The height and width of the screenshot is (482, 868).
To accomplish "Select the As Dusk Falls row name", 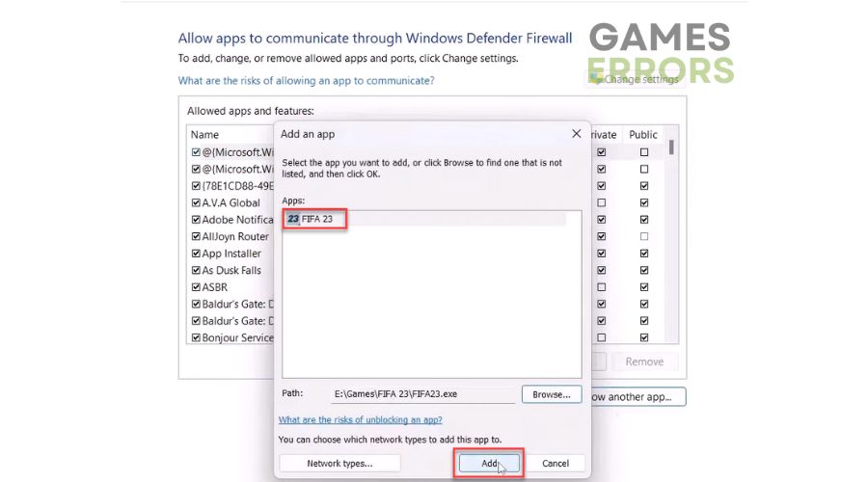I will tap(231, 271).
